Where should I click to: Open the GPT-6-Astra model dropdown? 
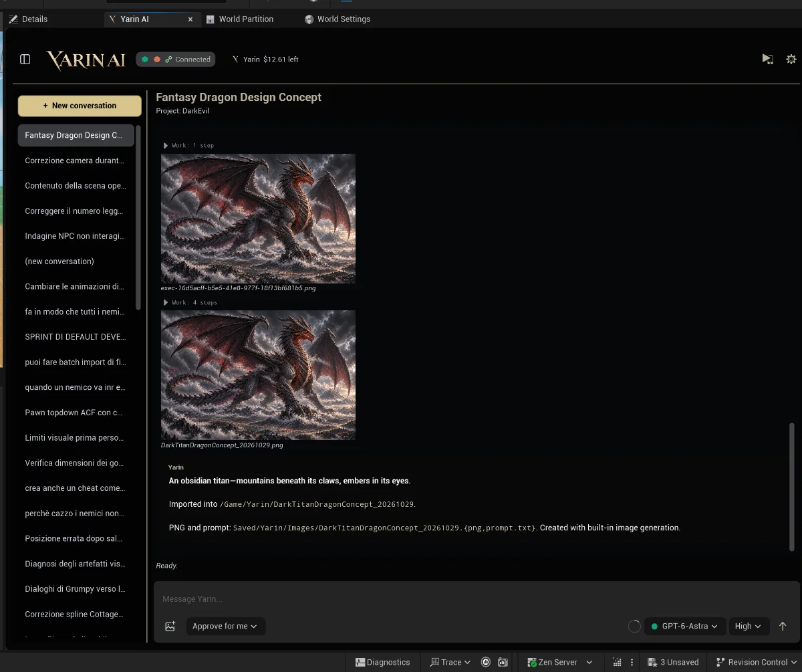click(x=685, y=627)
